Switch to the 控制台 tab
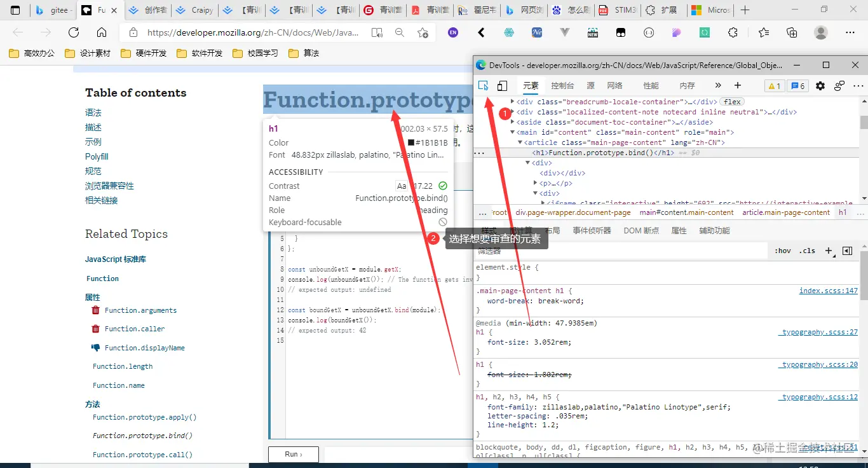This screenshot has height=468, width=868. [562, 85]
